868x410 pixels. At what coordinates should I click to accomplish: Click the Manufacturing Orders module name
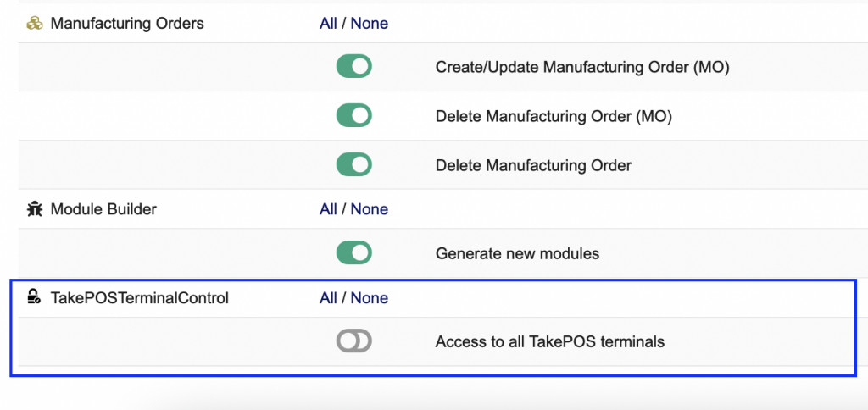pos(127,24)
